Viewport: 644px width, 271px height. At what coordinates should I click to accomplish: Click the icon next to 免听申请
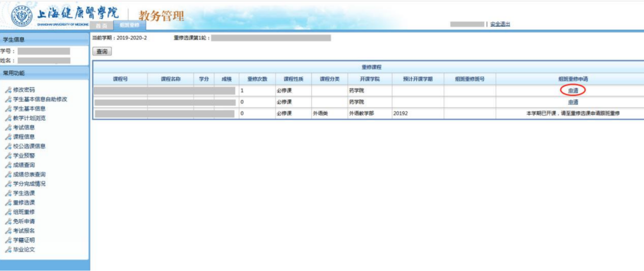pyautogui.click(x=8, y=221)
